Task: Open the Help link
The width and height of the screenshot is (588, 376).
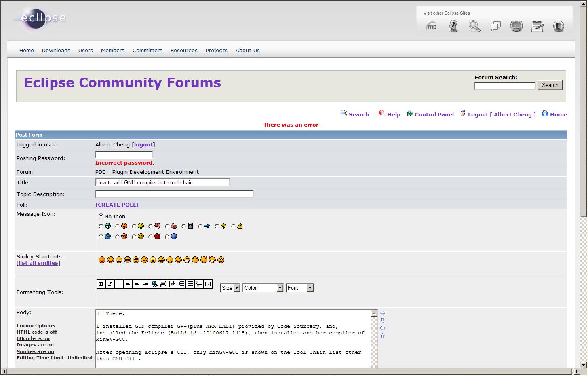Action: [x=390, y=114]
